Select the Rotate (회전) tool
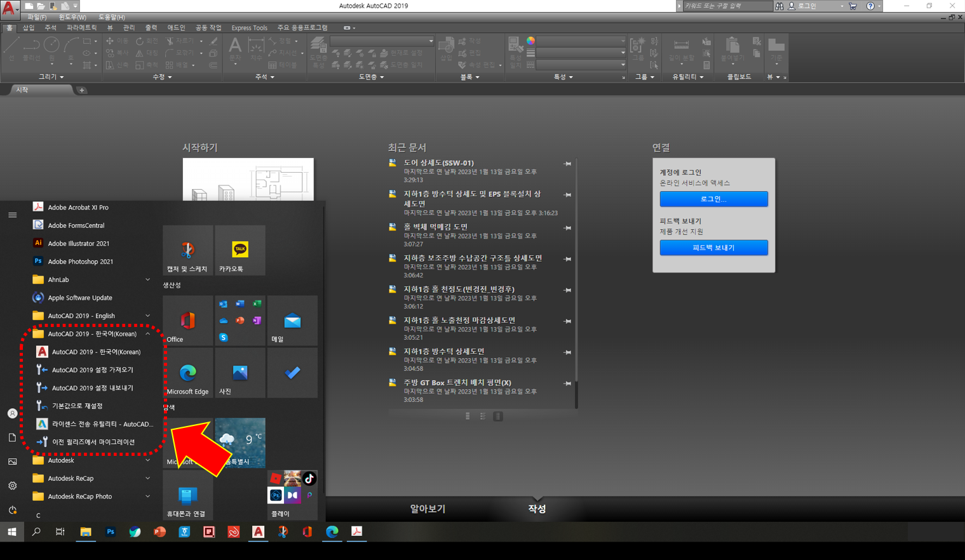Image resolution: width=965 pixels, height=560 pixels. tap(147, 41)
